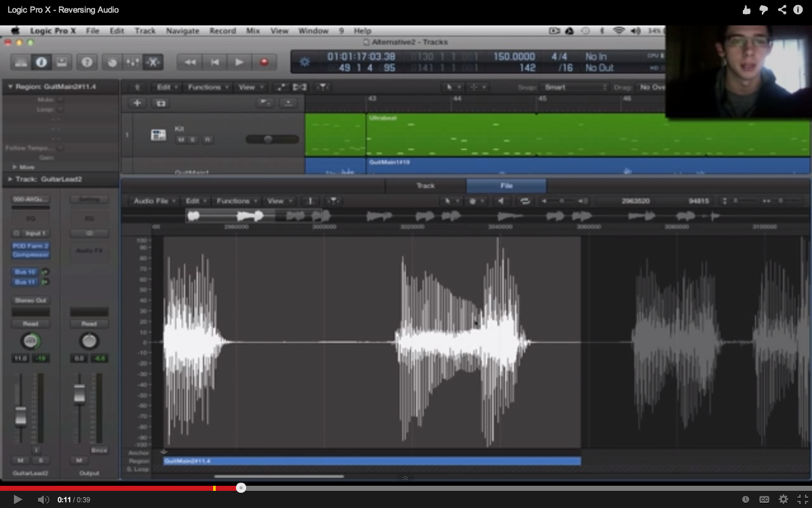This screenshot has width=812, height=508.
Task: Open the Mixer icon in the control bar
Action: tap(133, 62)
